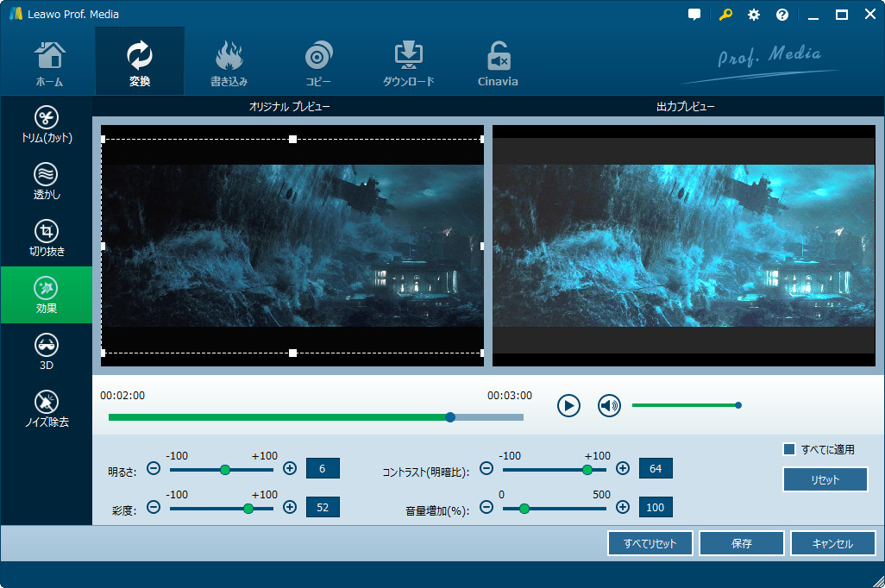Image resolution: width=885 pixels, height=588 pixels.
Task: Open the ダウンロード (Download) tab
Action: 408,63
